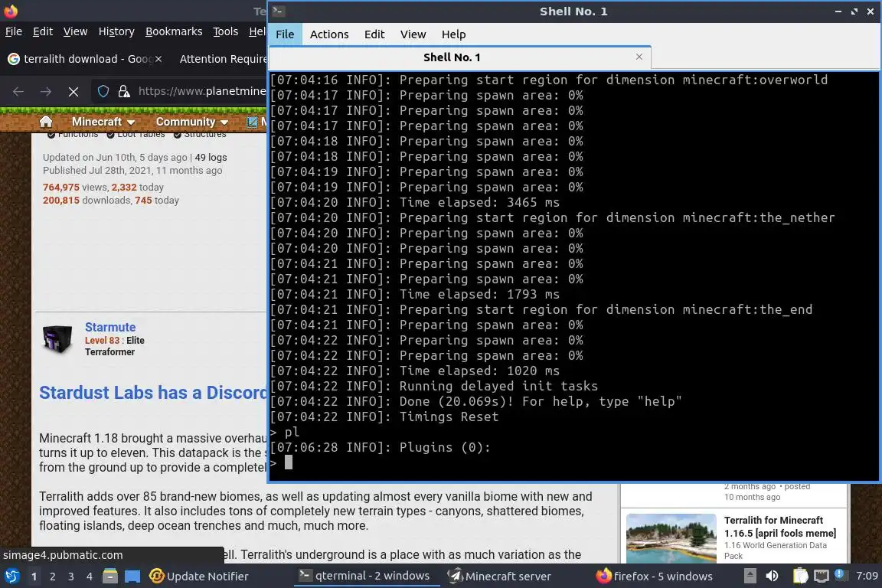Click the clipboard manager tray icon
The image size is (882, 588).
click(x=800, y=576)
